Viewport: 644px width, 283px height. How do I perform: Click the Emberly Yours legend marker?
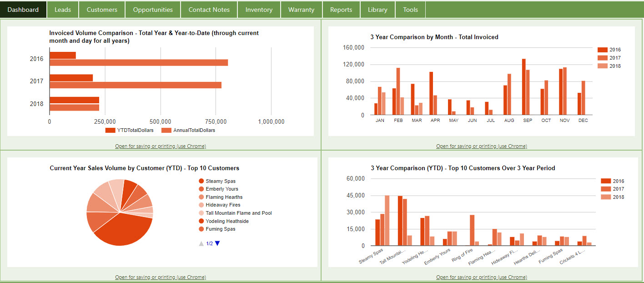click(x=201, y=189)
